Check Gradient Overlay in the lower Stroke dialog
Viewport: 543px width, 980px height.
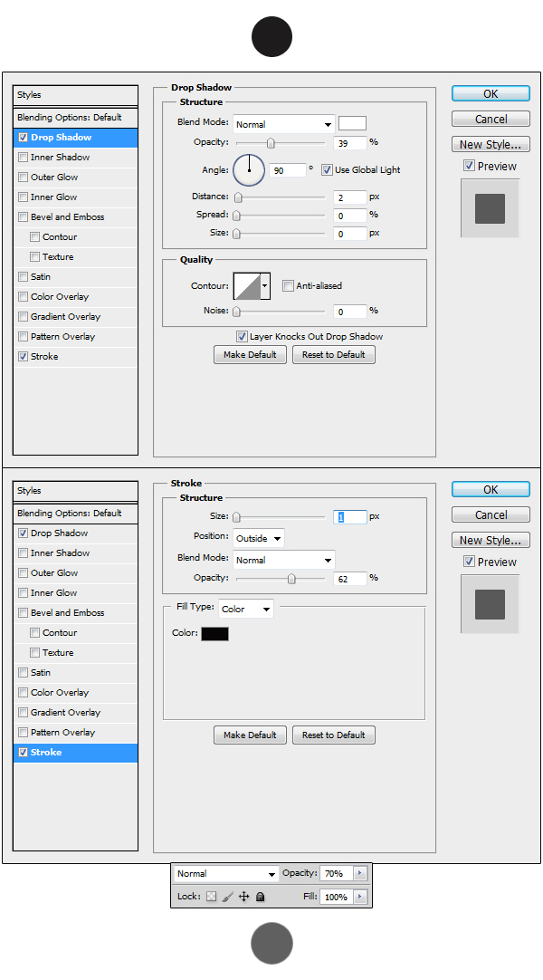pos(24,713)
